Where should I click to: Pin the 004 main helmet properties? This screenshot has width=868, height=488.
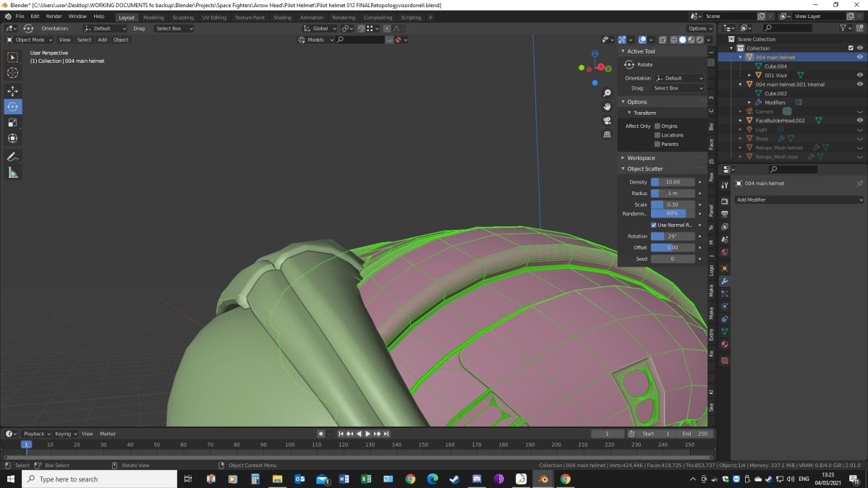pos(859,184)
